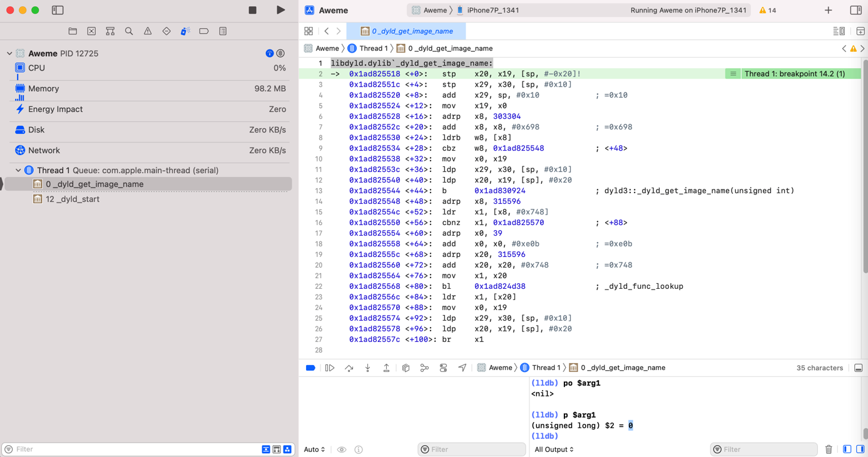
Task: Open the Project navigator folder icon
Action: [x=73, y=31]
